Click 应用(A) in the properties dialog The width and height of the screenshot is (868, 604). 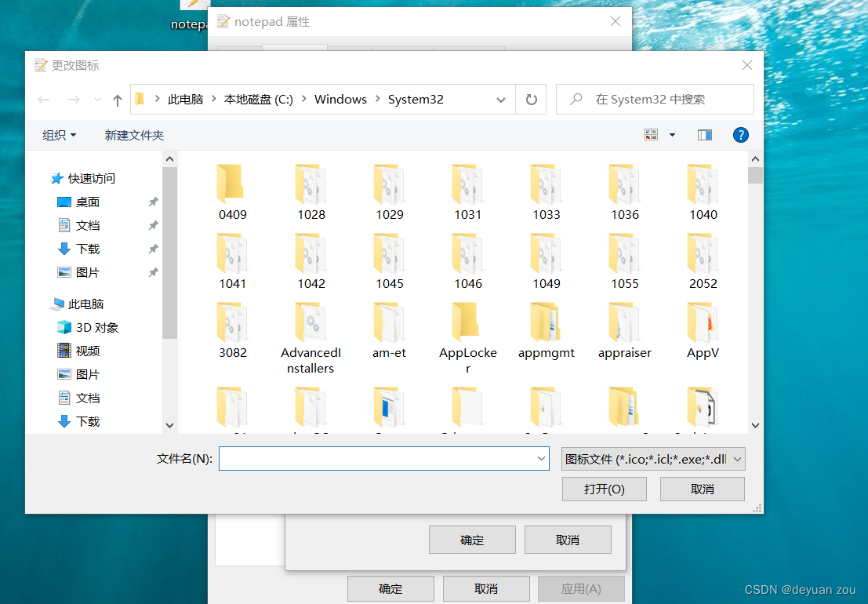[x=580, y=588]
